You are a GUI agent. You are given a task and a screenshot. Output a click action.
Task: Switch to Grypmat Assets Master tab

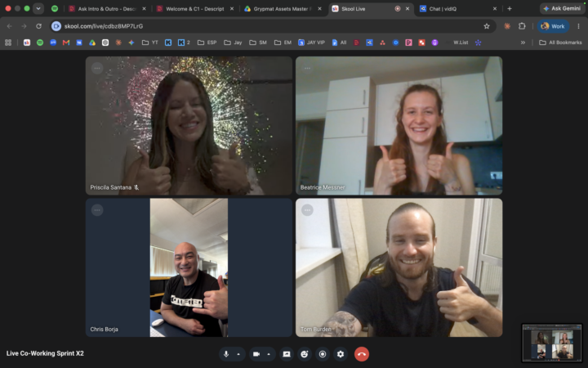click(x=282, y=9)
